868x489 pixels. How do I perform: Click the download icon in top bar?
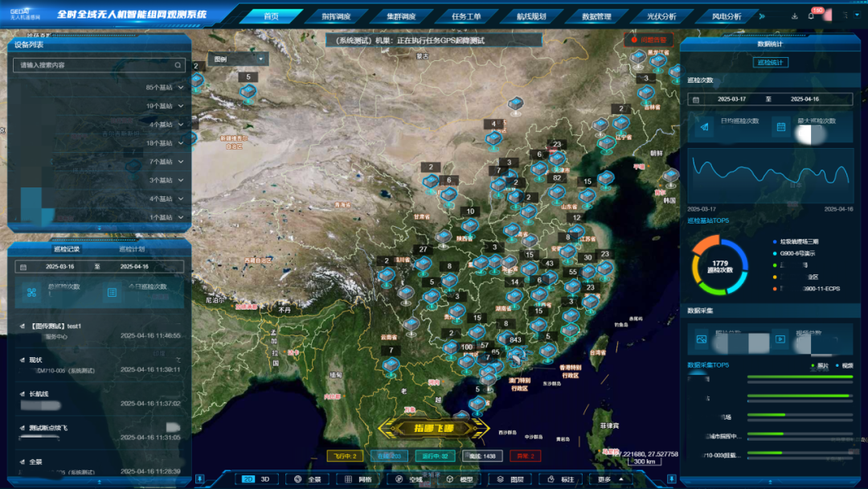(x=795, y=15)
